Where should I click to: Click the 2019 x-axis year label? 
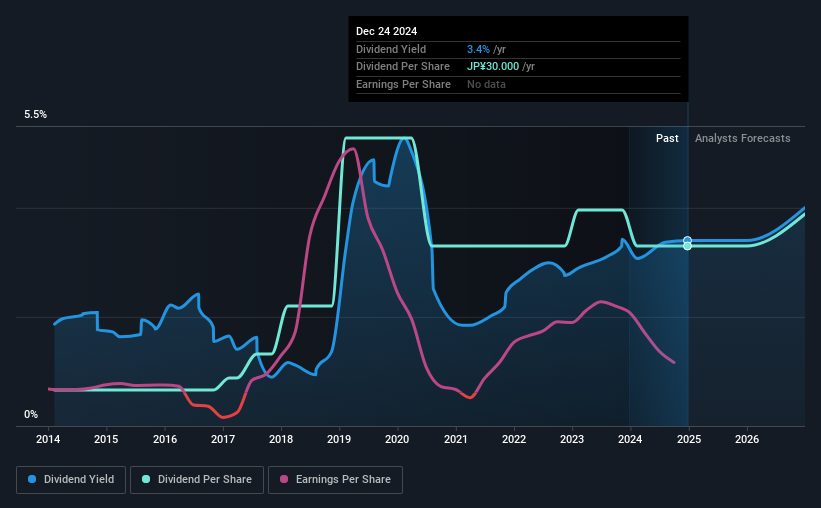(339, 439)
